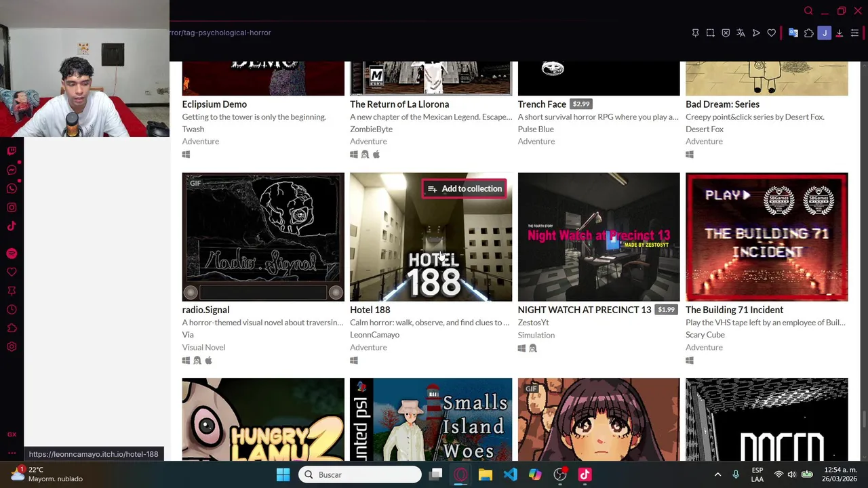The width and height of the screenshot is (868, 488).
Task: Click the tab search magnifier icon
Action: click(x=808, y=11)
